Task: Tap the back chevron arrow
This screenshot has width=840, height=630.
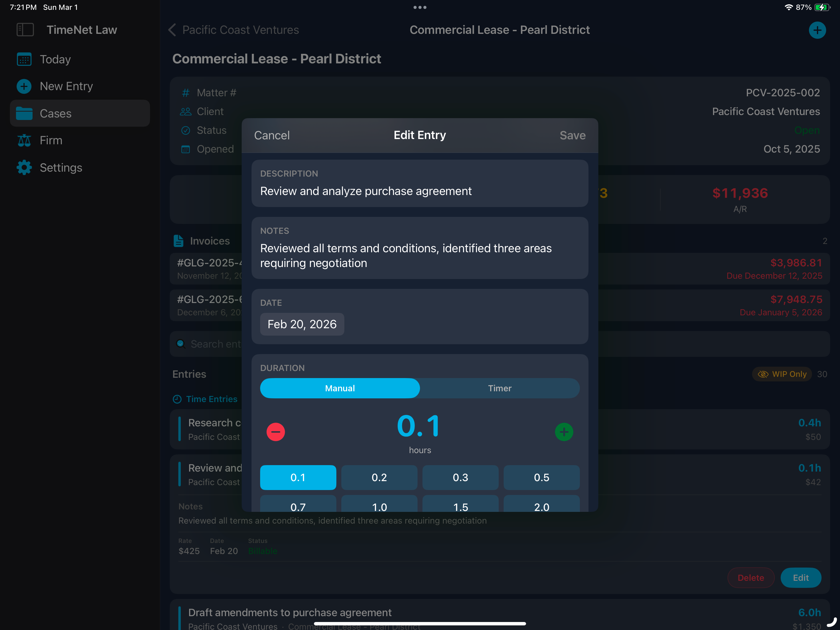Action: 172,30
